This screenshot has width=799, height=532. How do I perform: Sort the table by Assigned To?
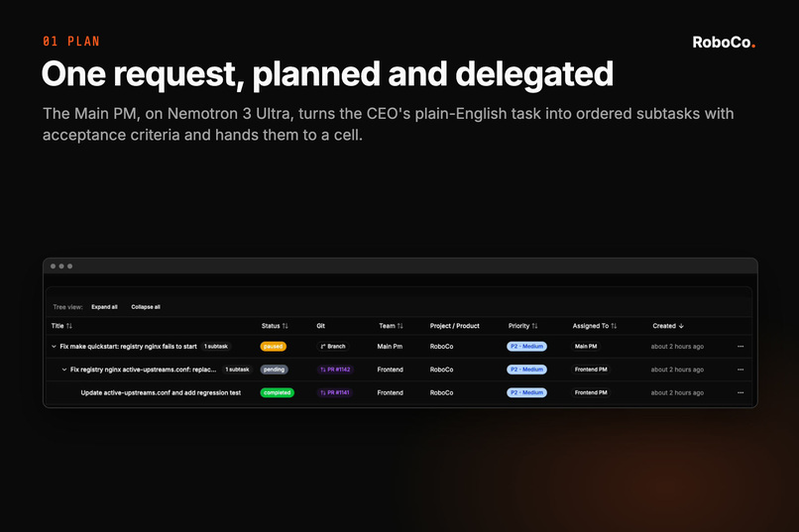[x=595, y=326]
